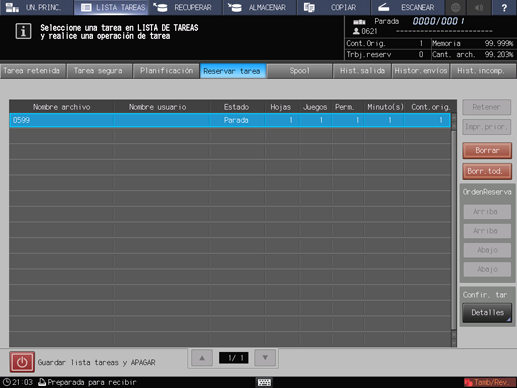Click the second Abajo order button
This screenshot has width=517, height=388.
tap(487, 269)
